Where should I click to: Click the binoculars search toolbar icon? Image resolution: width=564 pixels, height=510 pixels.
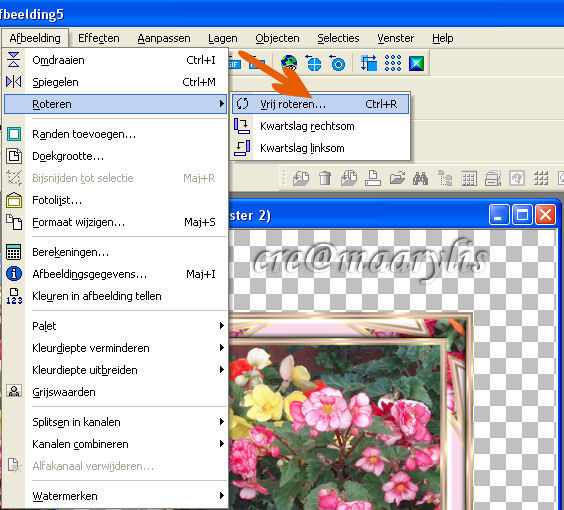(x=420, y=178)
